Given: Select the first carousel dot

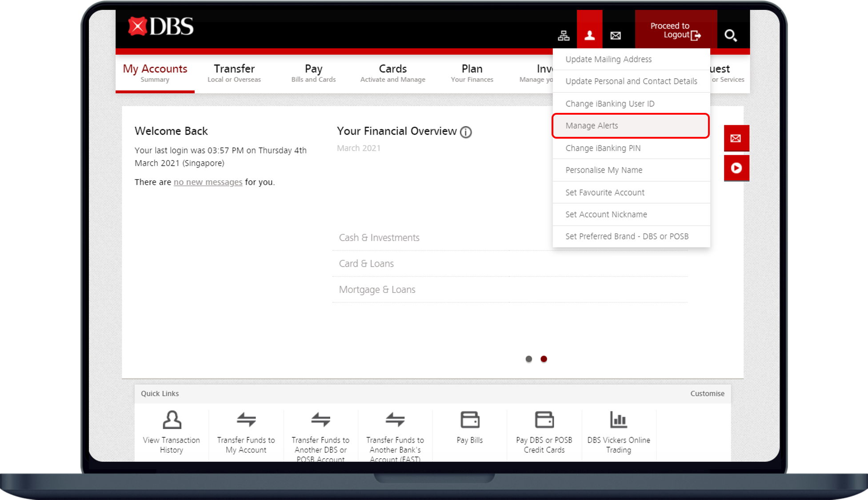Looking at the screenshot, I should click(x=528, y=359).
